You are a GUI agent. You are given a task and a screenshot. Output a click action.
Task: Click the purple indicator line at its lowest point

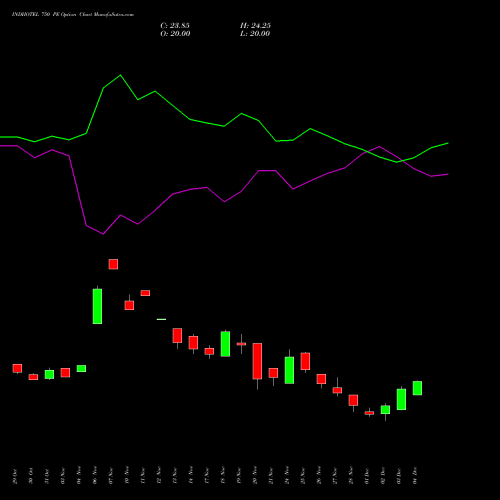coord(103,234)
